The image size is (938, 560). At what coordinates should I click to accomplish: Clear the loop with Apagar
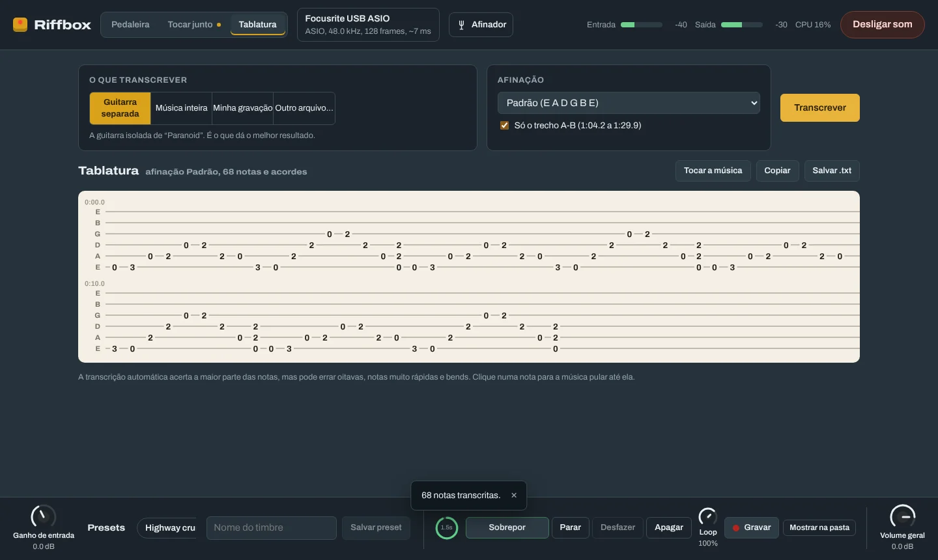[669, 527]
